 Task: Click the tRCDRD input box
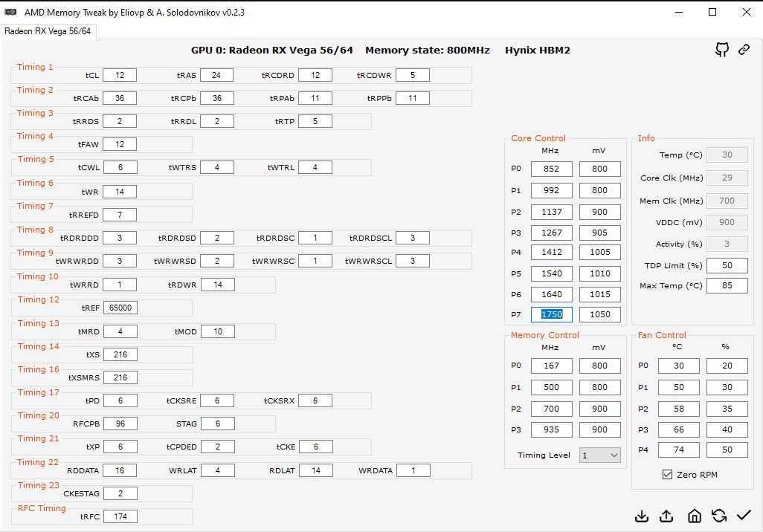pos(315,75)
